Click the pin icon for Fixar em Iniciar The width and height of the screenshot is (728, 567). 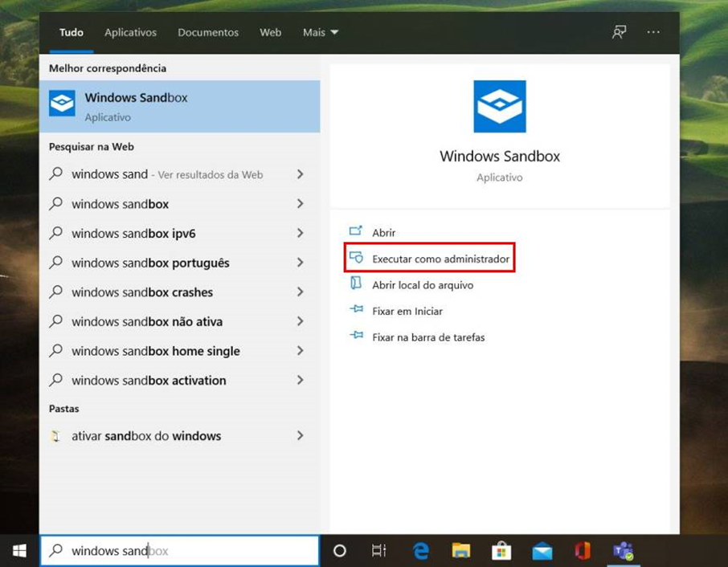356,309
